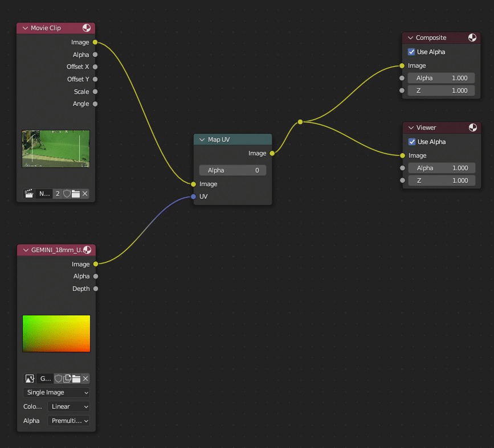Click new image duplicate icon in GEMINI node
This screenshot has height=448, width=494.
(x=67, y=379)
